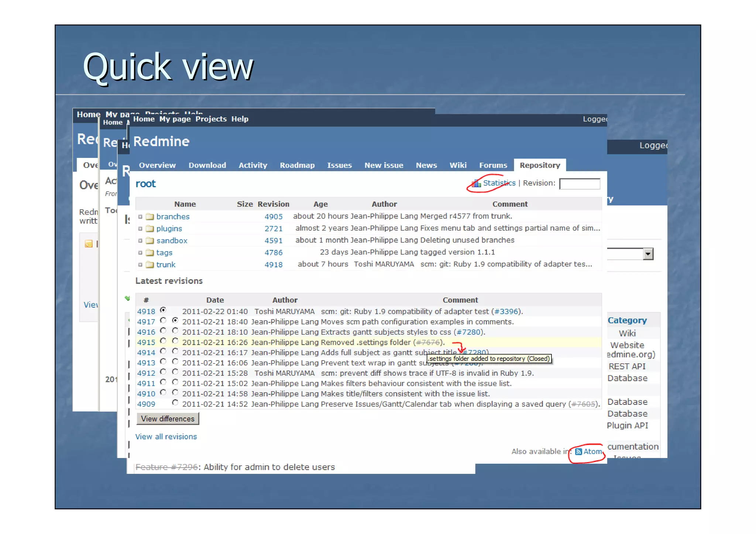Click the Atom feed icon
The width and height of the screenshot is (756, 534).
coord(578,451)
